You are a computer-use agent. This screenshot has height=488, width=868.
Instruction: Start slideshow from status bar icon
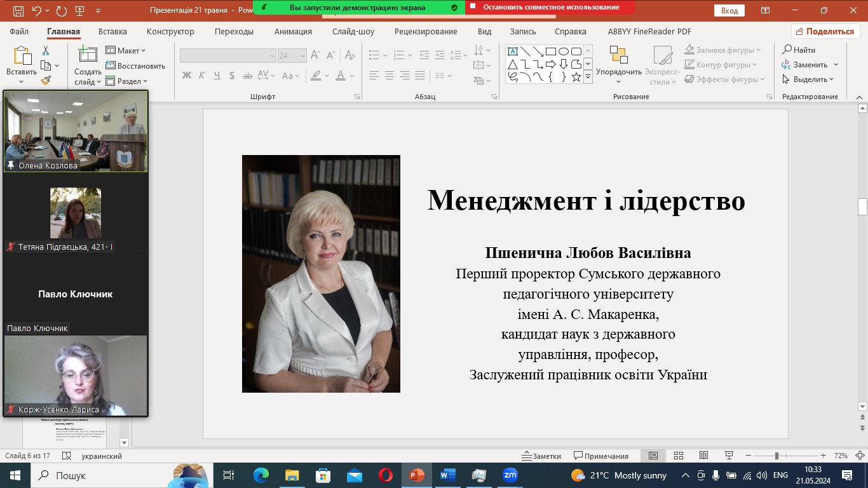(729, 456)
